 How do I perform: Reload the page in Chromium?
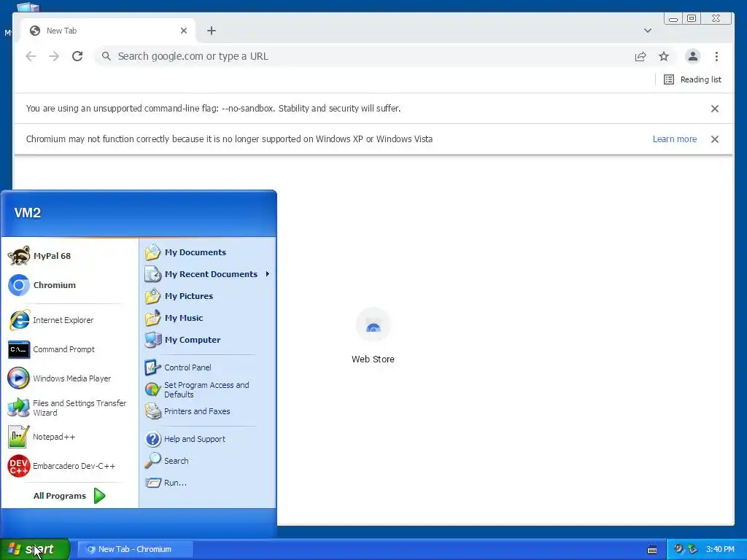pos(77,56)
